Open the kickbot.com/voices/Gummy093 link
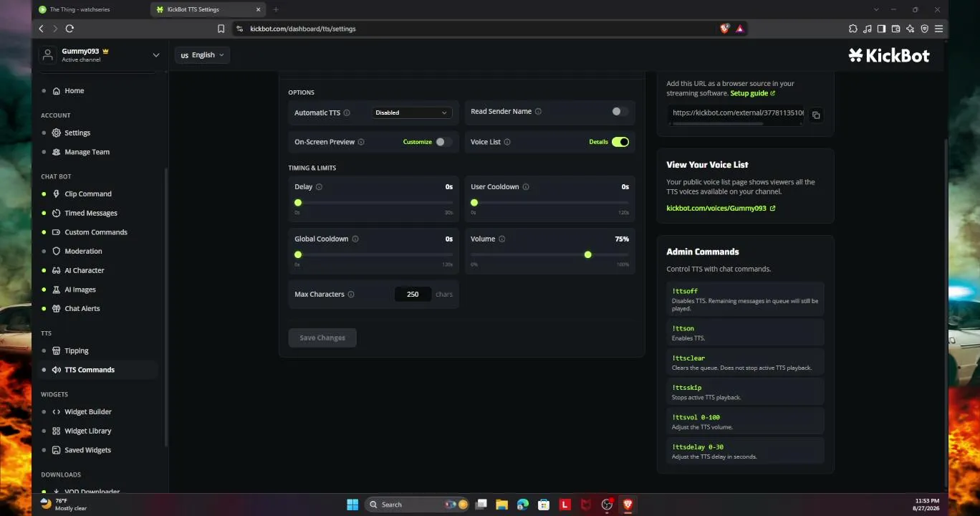 (x=721, y=209)
